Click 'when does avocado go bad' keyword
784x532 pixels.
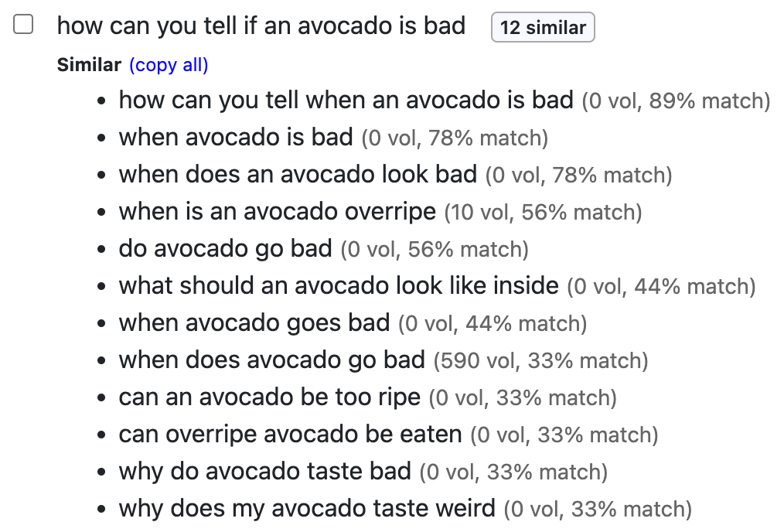pos(272,360)
